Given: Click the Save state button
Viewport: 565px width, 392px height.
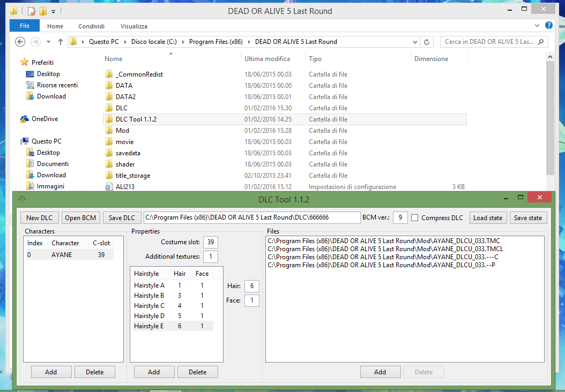Looking at the screenshot, I should pos(528,218).
